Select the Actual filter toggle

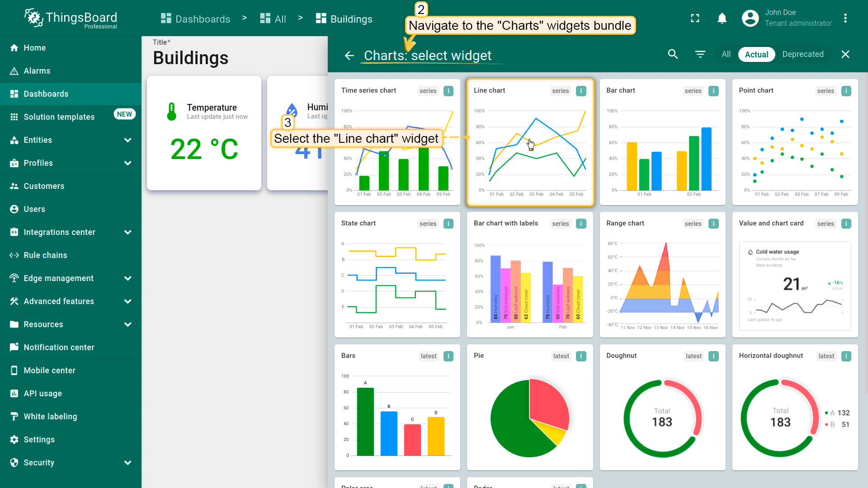[x=756, y=54]
